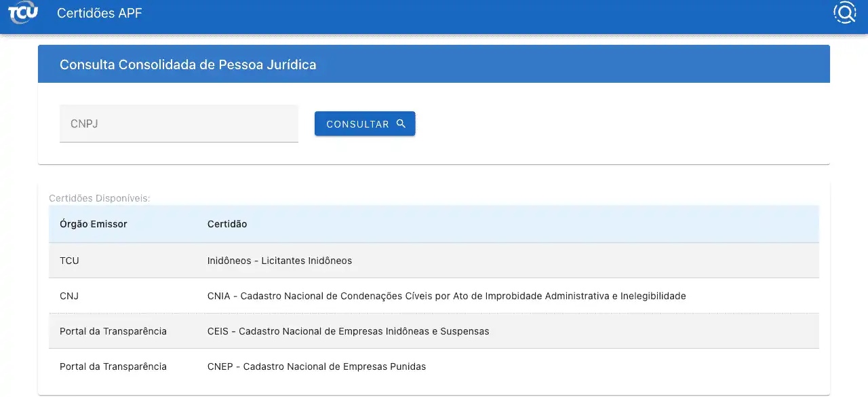Click the Certidões APF title

[100, 14]
